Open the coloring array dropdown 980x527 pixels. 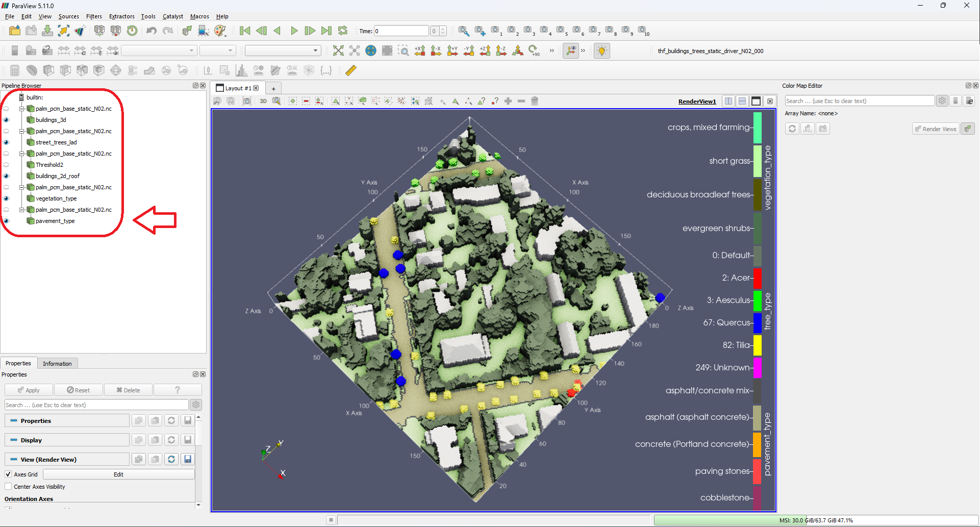pos(159,51)
